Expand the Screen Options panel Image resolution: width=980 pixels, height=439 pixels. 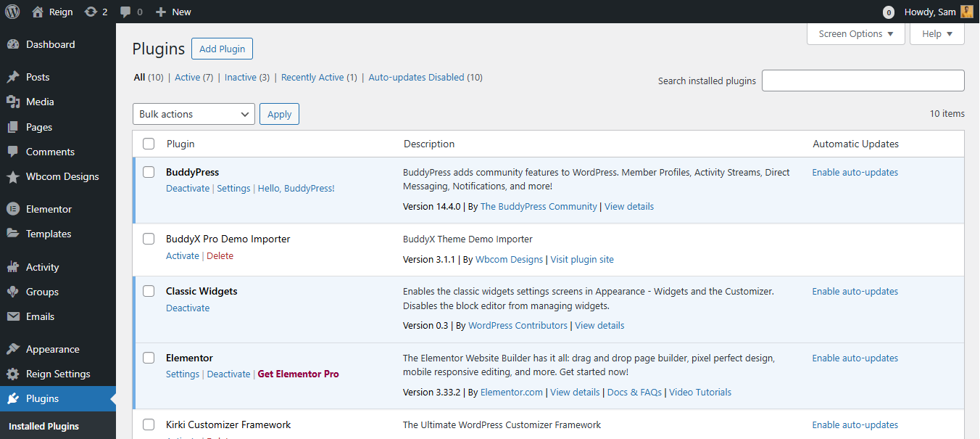[855, 34]
